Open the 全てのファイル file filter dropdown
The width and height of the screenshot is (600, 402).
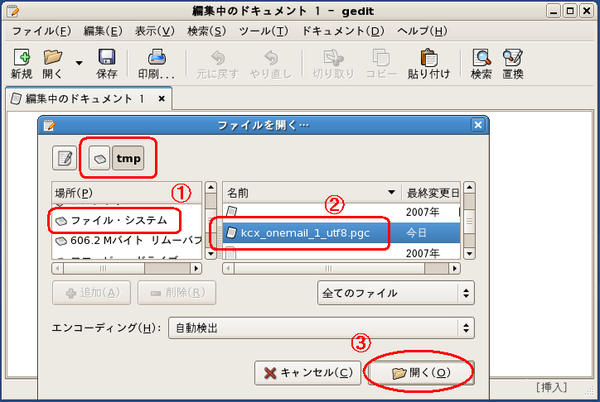(396, 293)
